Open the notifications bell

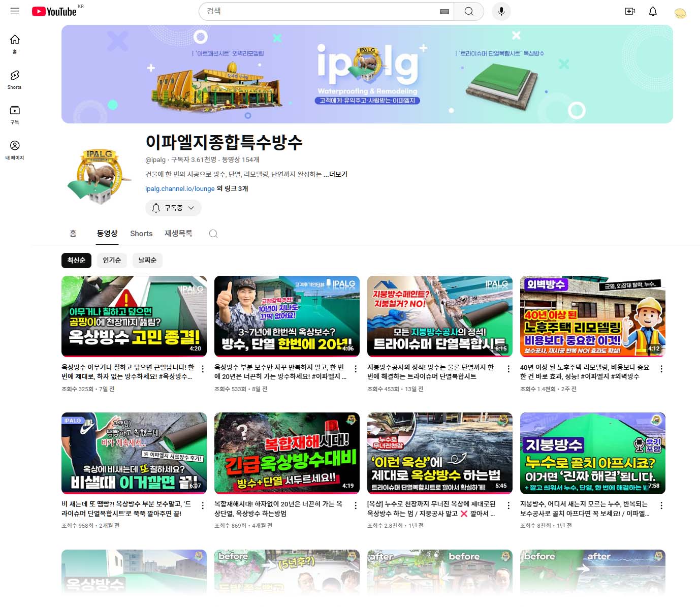click(x=653, y=11)
